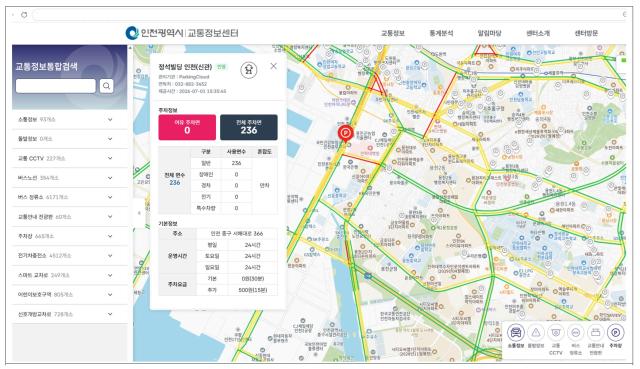Click the 일반 row value 236

click(x=236, y=163)
